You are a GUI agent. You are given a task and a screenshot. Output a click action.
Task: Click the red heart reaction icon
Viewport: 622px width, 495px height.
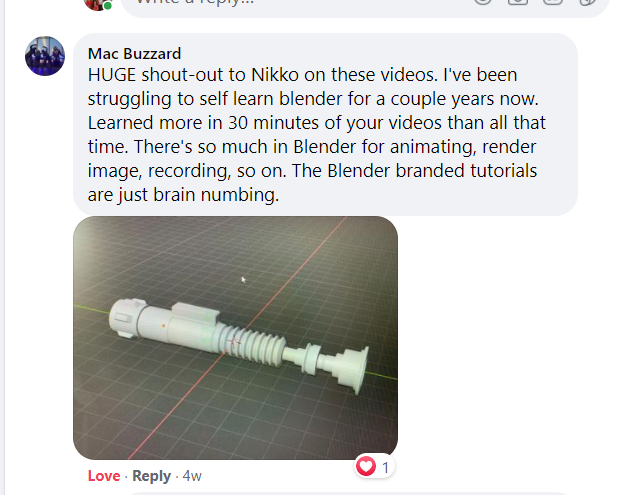point(366,466)
